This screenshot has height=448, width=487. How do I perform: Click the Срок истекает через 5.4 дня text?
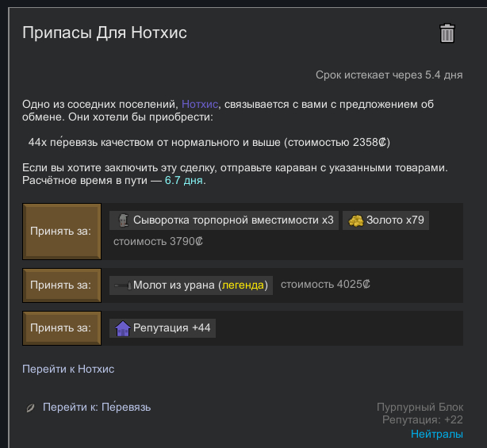(x=389, y=75)
